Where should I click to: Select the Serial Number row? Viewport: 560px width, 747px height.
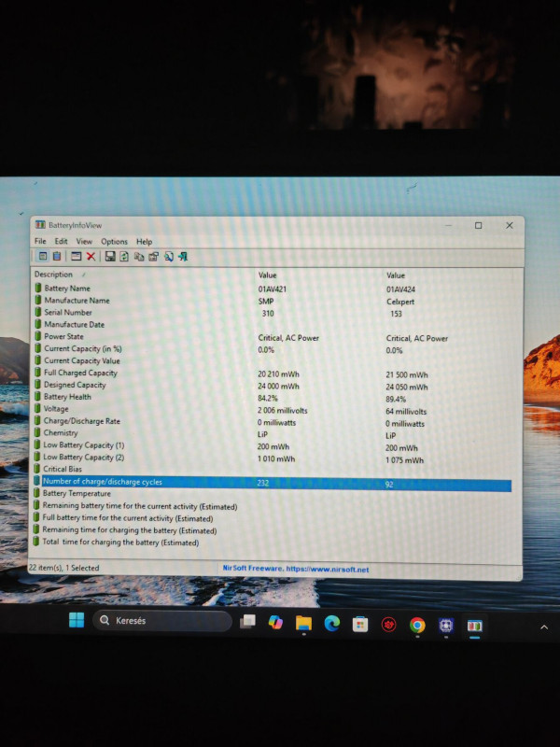coord(273,313)
